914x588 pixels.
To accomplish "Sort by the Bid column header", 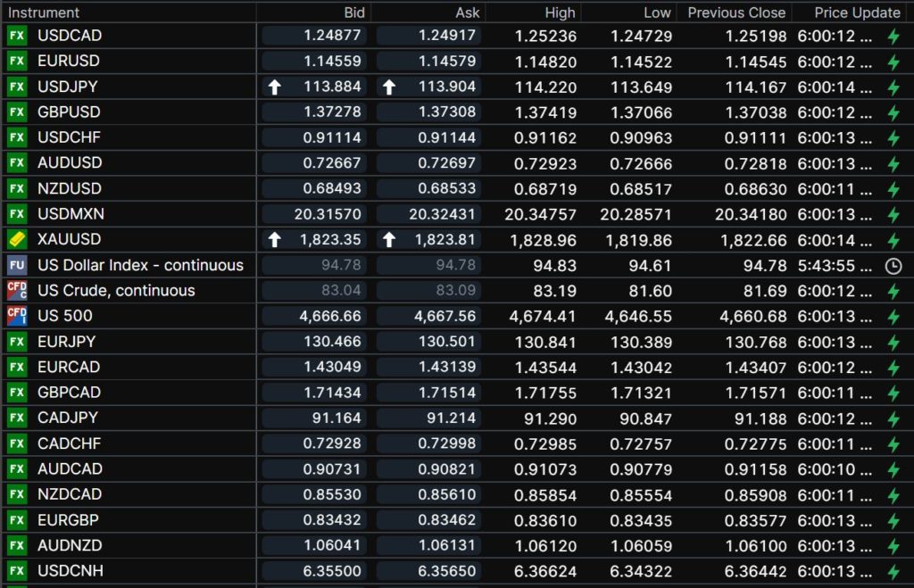I will pos(354,12).
